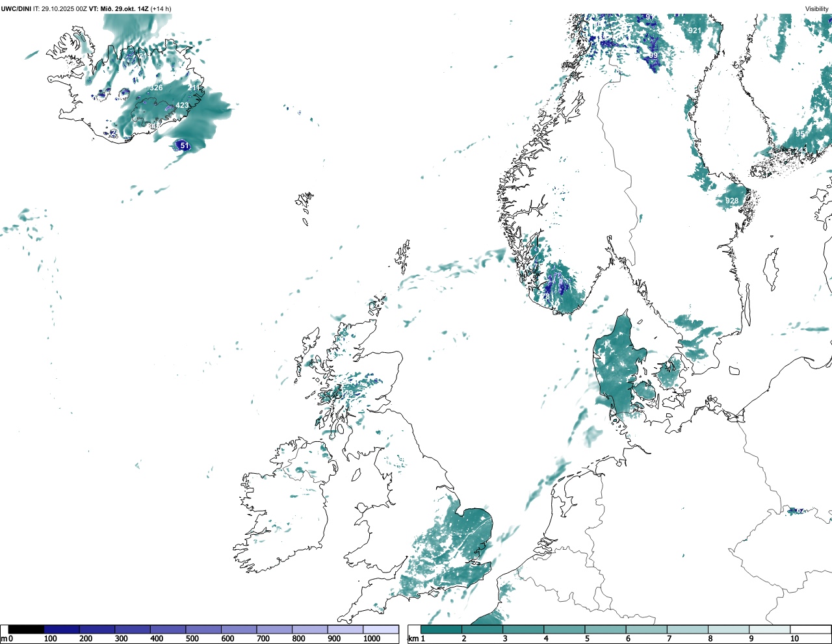Viewport: 832px width, 644px height.
Task: Click the '211' visibility value in east Iceland
Action: (194, 88)
